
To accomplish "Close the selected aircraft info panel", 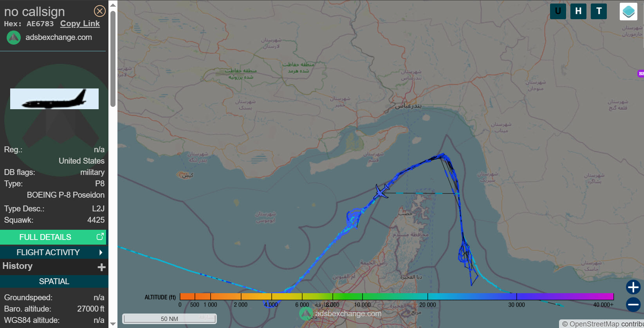I will 100,11.
